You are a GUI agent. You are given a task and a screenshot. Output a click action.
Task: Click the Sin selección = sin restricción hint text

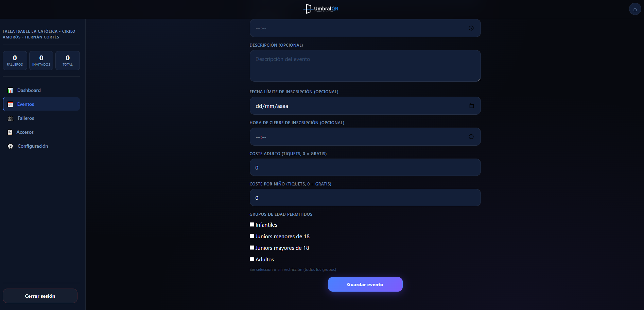point(293,270)
